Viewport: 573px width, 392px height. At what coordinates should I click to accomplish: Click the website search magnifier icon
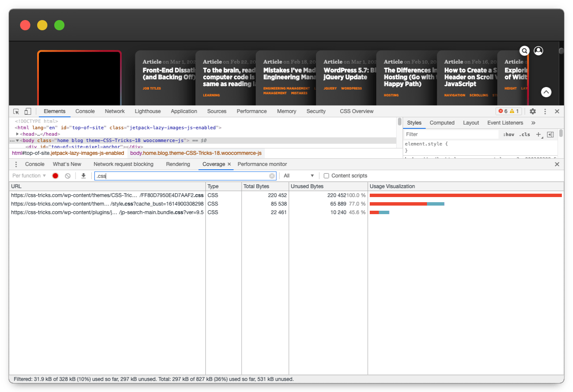pos(524,51)
